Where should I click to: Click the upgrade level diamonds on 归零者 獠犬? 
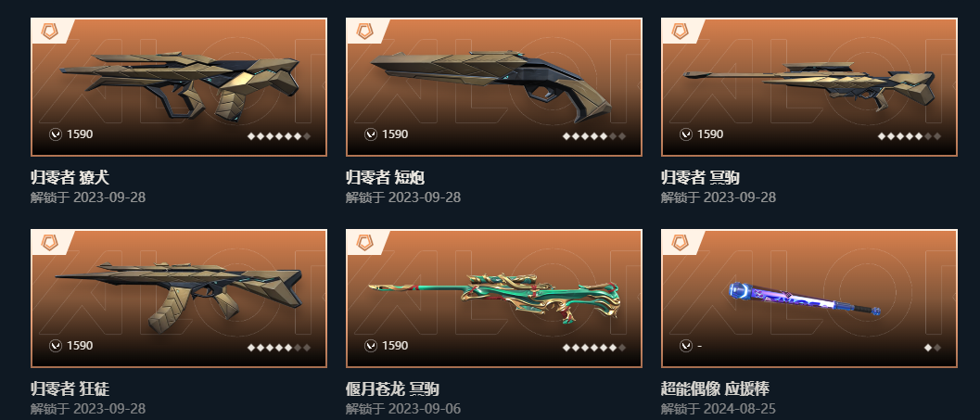[279, 135]
